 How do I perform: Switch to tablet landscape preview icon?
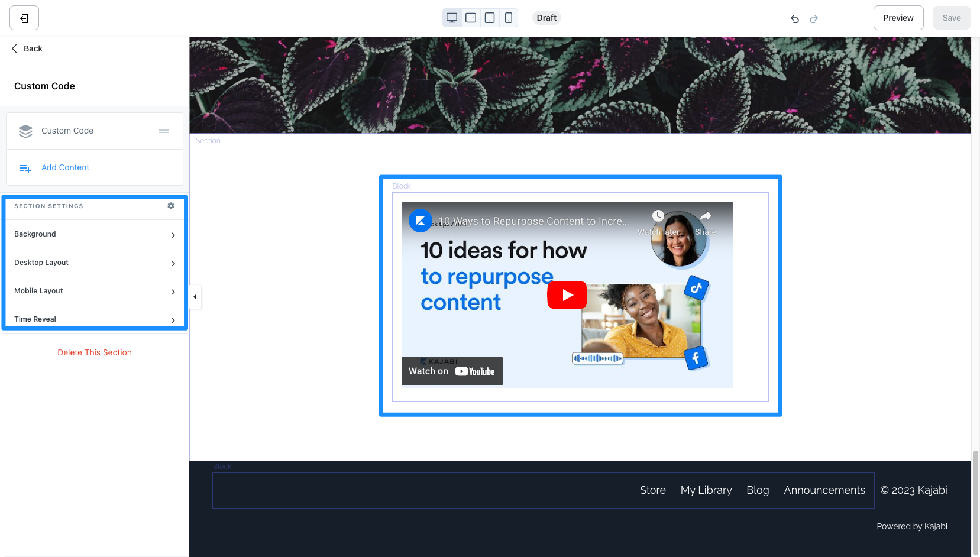(x=471, y=18)
